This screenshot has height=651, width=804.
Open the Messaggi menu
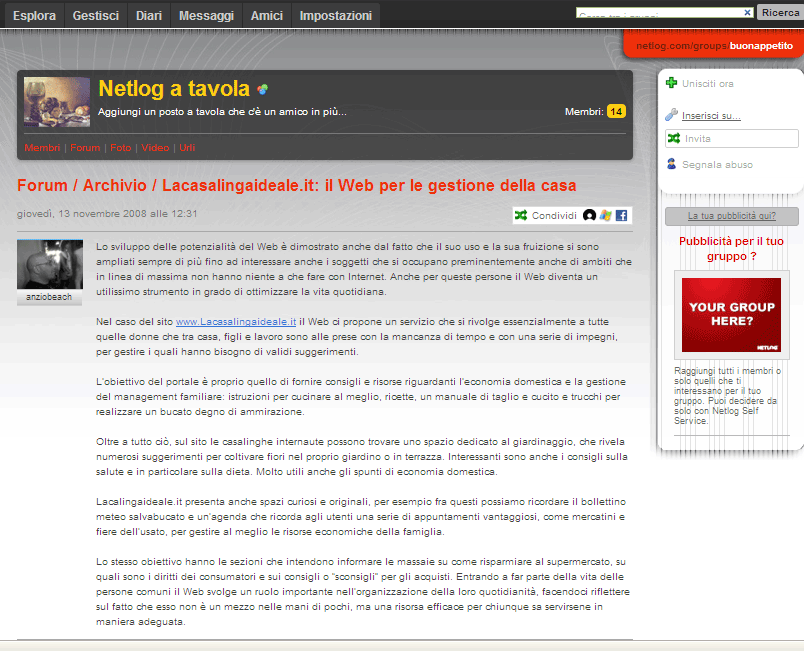206,16
